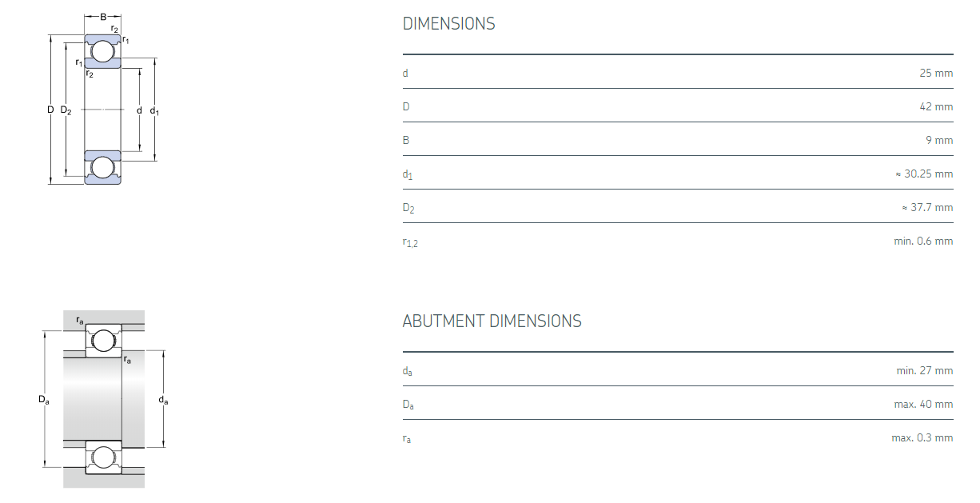
Task: Click the ra label in the abutment table
Action: (407, 438)
